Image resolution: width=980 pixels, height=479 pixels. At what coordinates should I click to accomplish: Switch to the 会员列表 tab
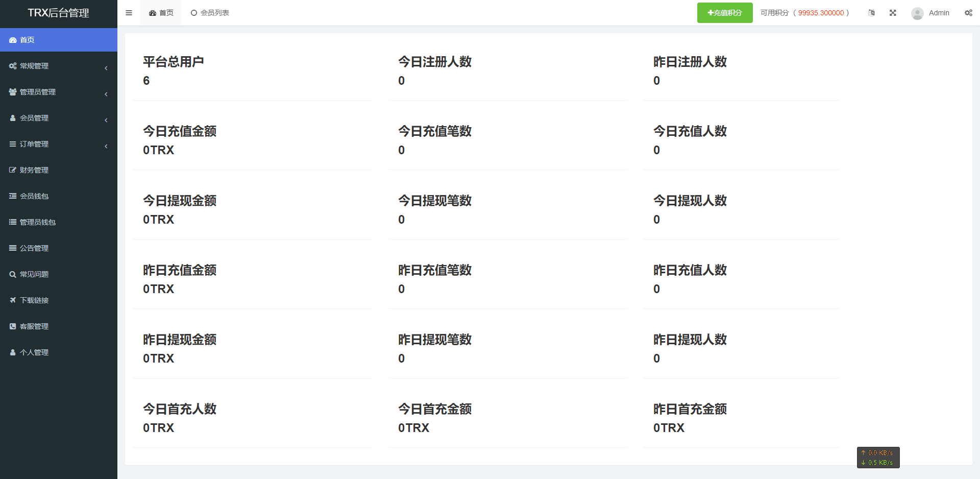pyautogui.click(x=210, y=13)
